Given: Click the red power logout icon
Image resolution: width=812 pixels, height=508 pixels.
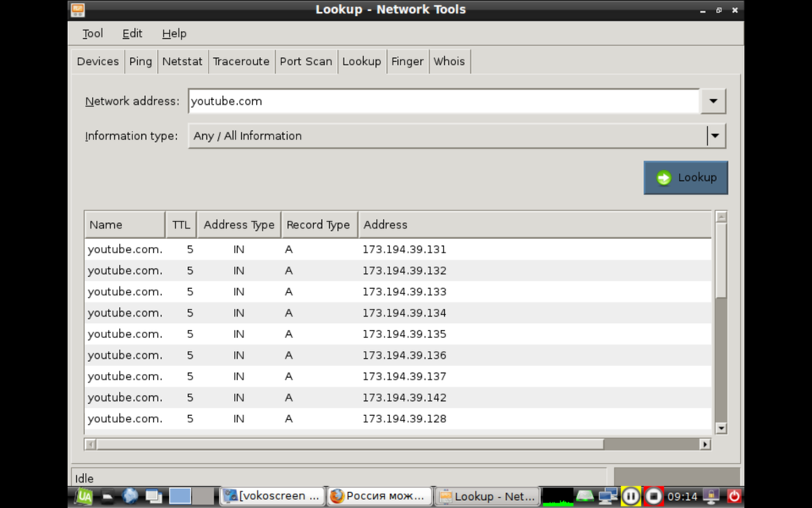Looking at the screenshot, I should 733,497.
